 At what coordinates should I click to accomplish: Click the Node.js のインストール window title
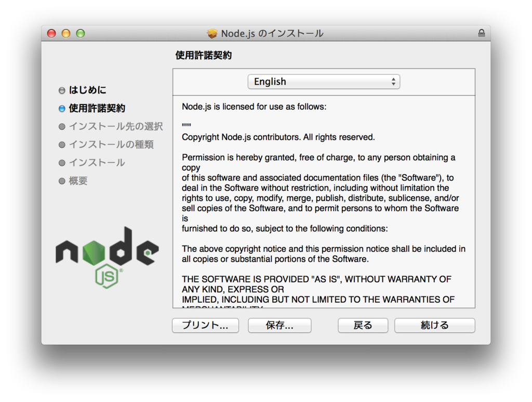click(x=272, y=34)
